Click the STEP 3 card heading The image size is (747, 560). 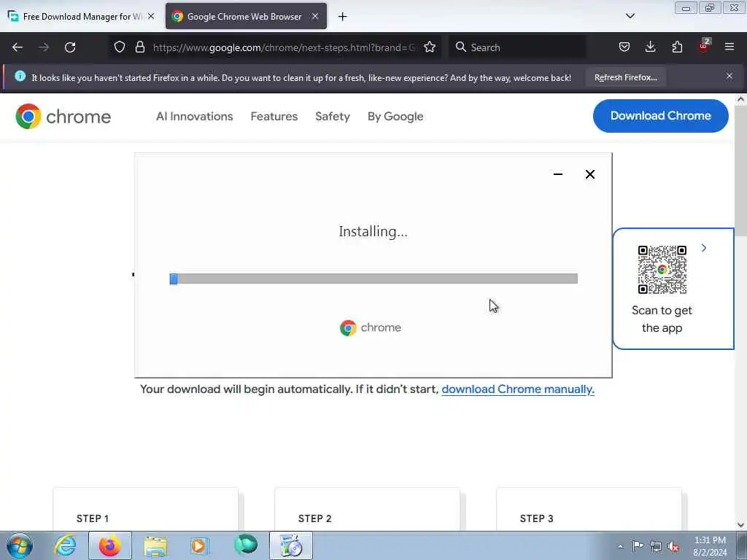pos(537,518)
